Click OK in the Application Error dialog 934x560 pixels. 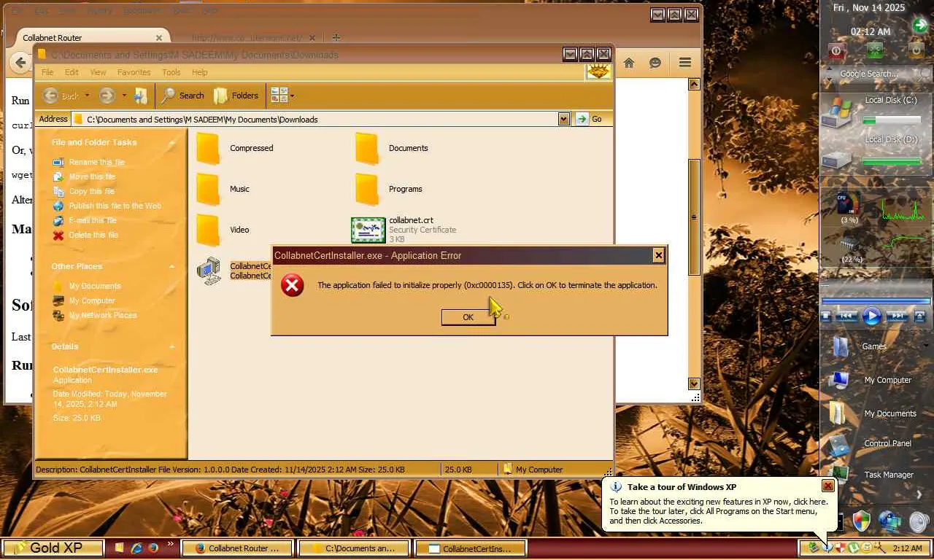(x=468, y=317)
